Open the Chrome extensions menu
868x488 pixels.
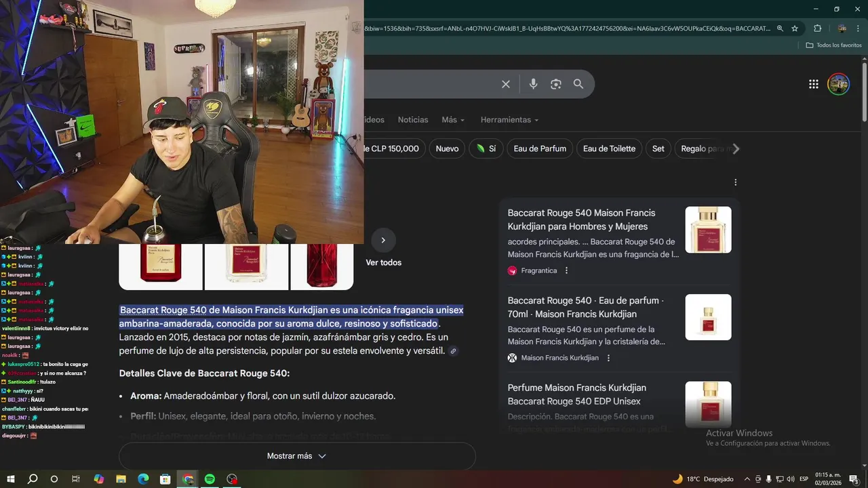tap(817, 28)
